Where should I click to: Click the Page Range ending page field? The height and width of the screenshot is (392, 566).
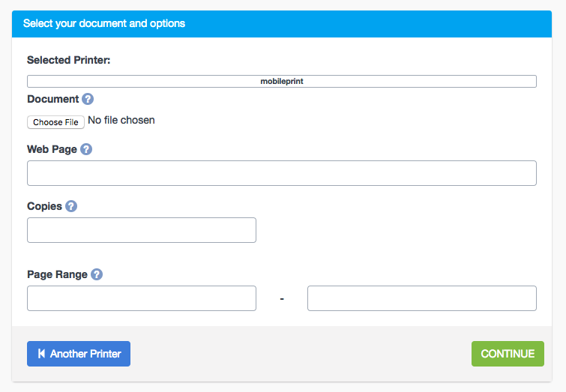[422, 298]
